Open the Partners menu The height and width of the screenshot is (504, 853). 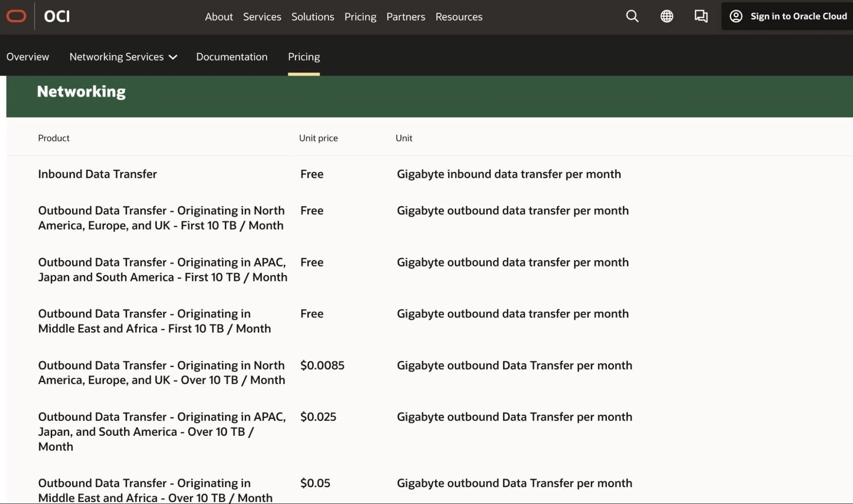405,17
